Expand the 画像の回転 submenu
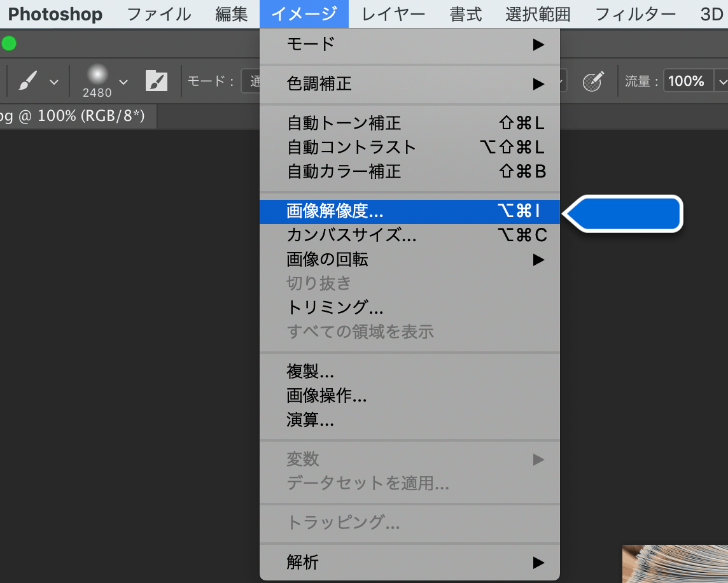 [410, 259]
